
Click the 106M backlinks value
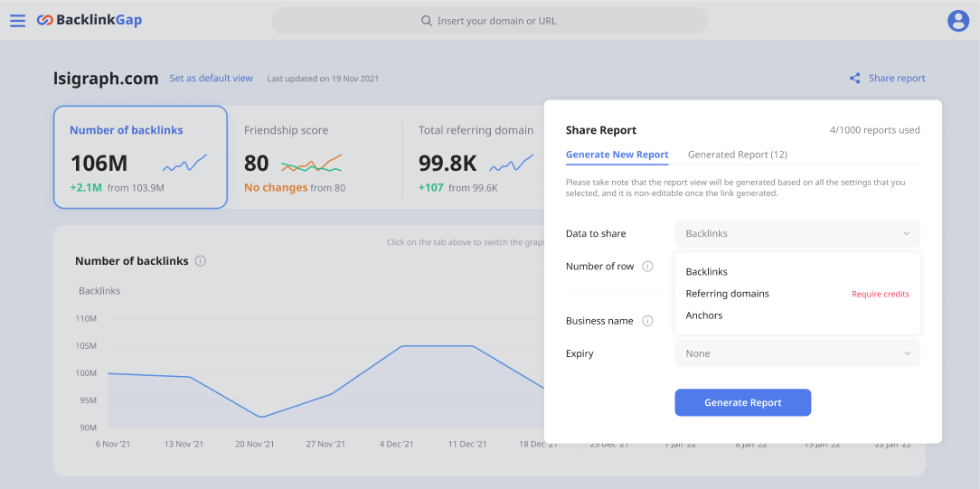point(99,164)
